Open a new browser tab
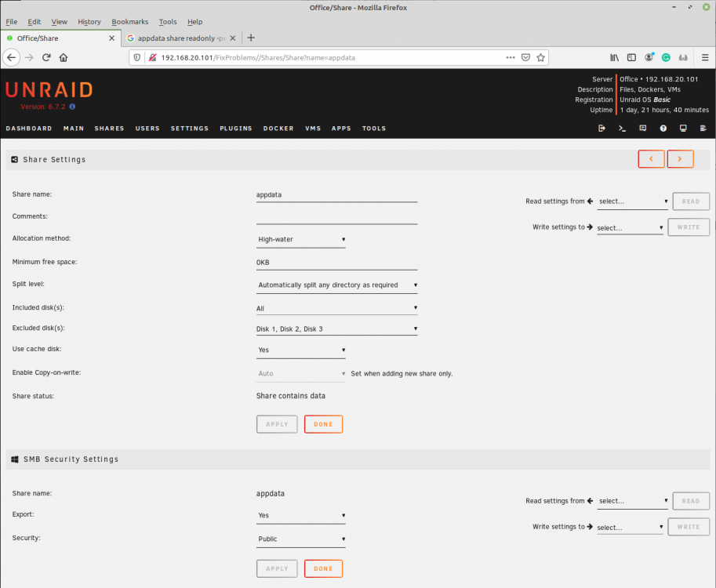 (251, 38)
